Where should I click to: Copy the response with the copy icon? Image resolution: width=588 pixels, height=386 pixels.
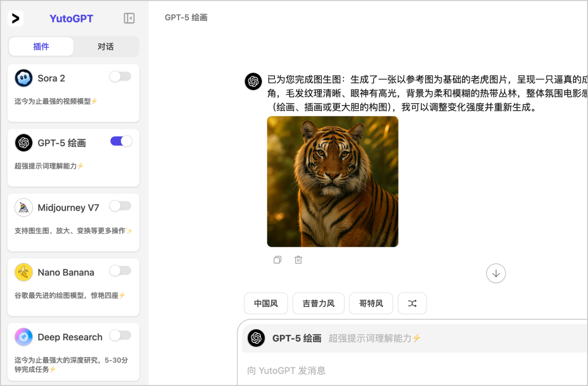pyautogui.click(x=278, y=260)
